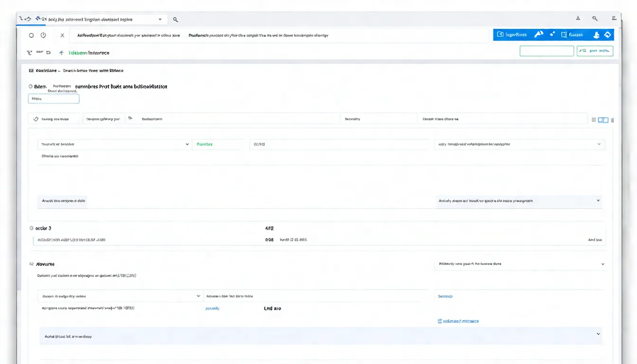This screenshot has width=637, height=364.
Task: Switch to the blue split-column view icon
Action: [x=603, y=120]
